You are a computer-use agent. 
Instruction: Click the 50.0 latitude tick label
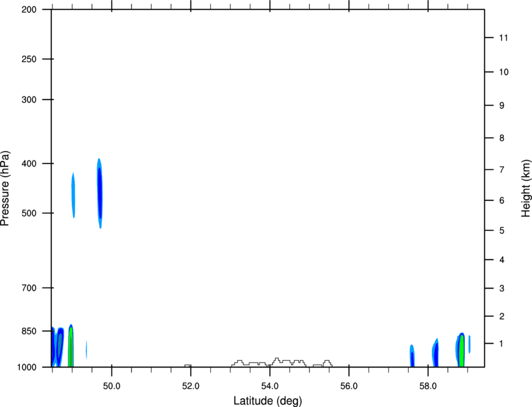coord(111,386)
